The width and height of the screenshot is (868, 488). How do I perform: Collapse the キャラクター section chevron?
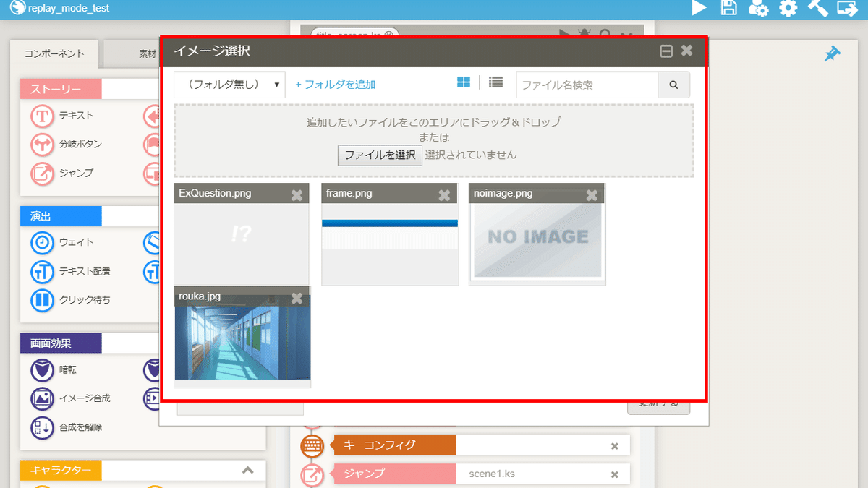tap(247, 471)
